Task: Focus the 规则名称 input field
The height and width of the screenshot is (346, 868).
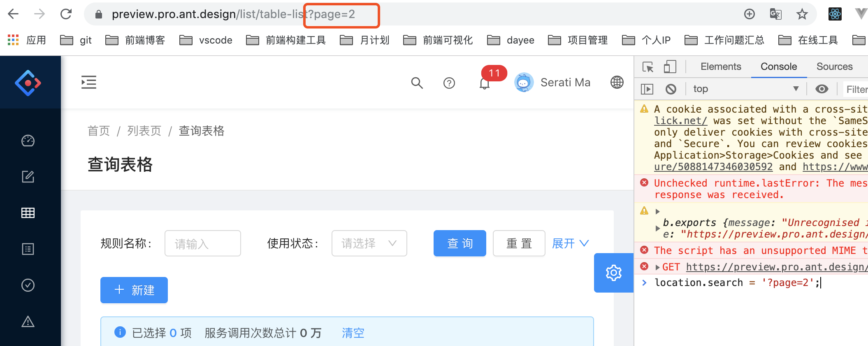Action: point(203,243)
